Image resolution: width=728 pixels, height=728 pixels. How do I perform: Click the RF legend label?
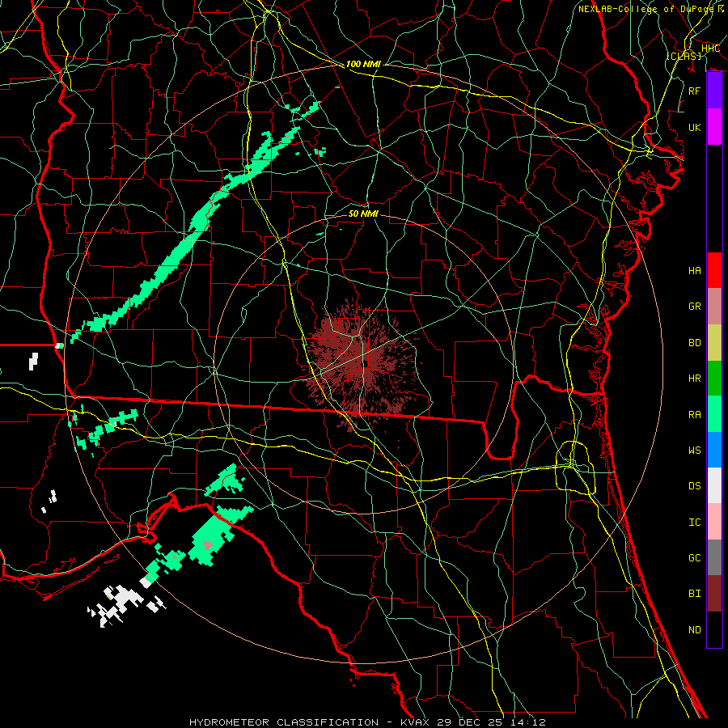pyautogui.click(x=694, y=91)
